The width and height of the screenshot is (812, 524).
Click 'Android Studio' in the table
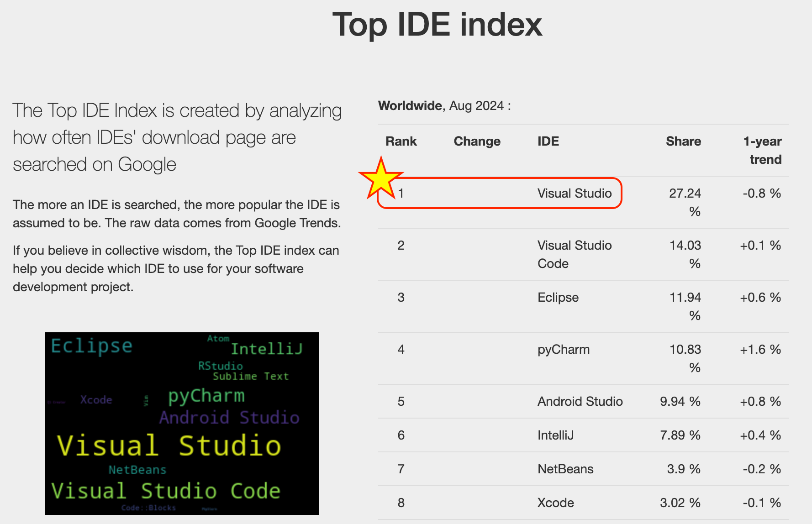coord(580,401)
